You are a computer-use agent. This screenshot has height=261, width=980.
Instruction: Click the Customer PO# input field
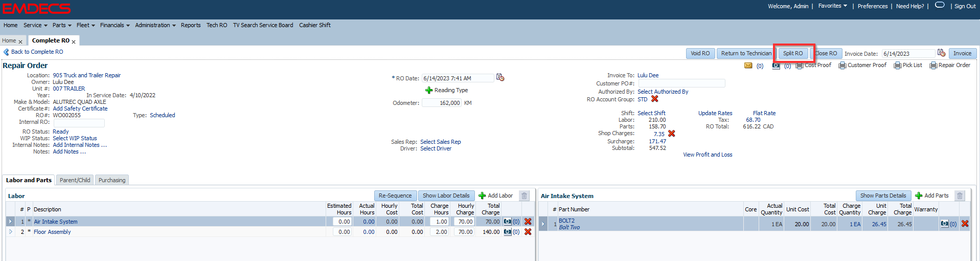(681, 83)
